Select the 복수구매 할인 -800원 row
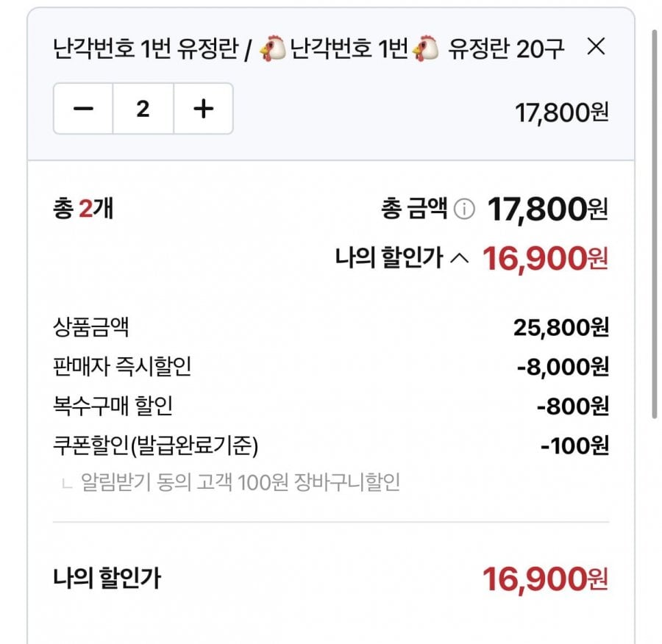 coord(330,406)
